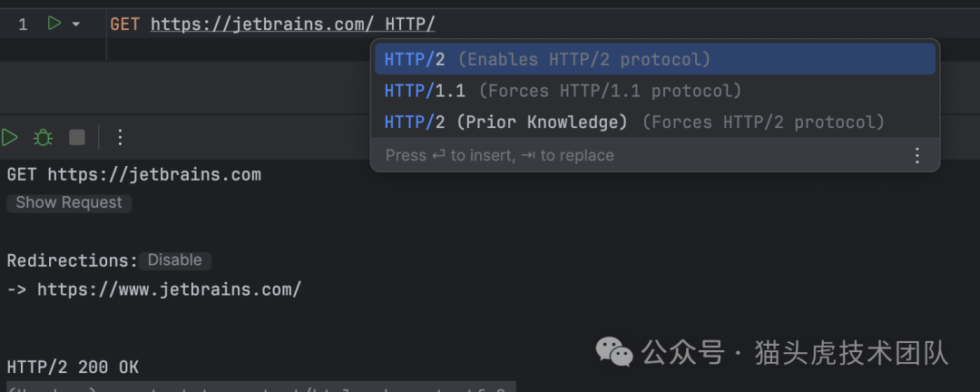Click the WeChat logo in the watermark
The width and height of the screenshot is (980, 392).
click(614, 351)
